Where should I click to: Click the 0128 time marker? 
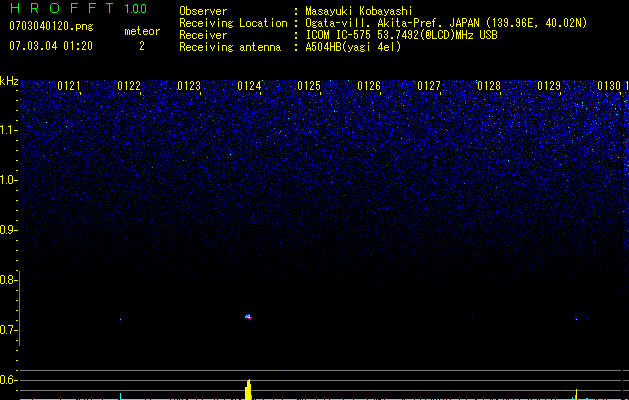[x=489, y=86]
